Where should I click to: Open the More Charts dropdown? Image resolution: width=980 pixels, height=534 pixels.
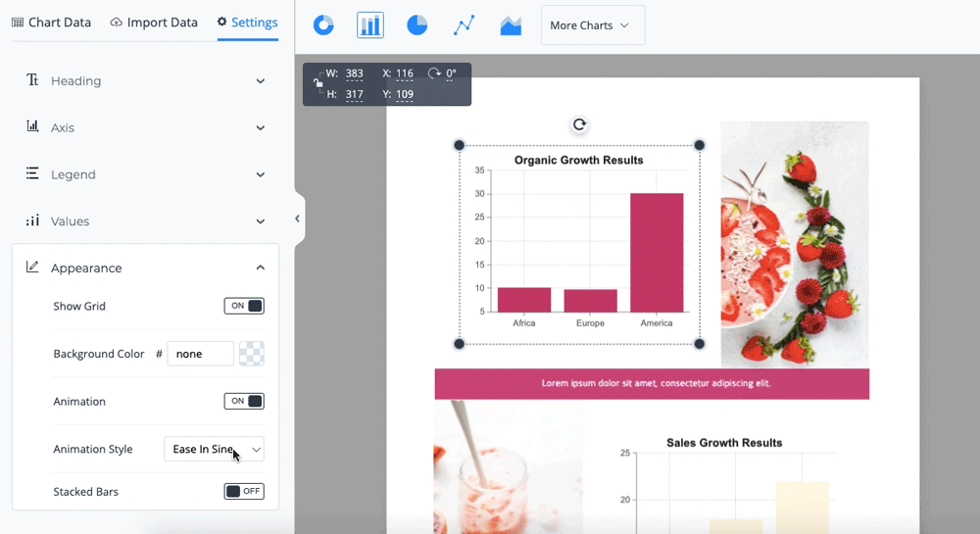(x=593, y=24)
